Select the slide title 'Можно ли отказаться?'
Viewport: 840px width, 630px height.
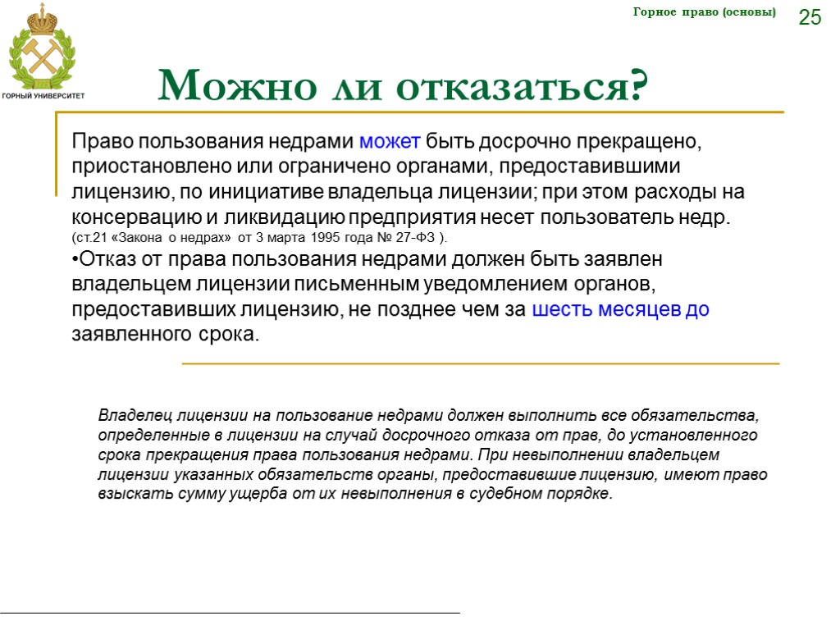(403, 85)
